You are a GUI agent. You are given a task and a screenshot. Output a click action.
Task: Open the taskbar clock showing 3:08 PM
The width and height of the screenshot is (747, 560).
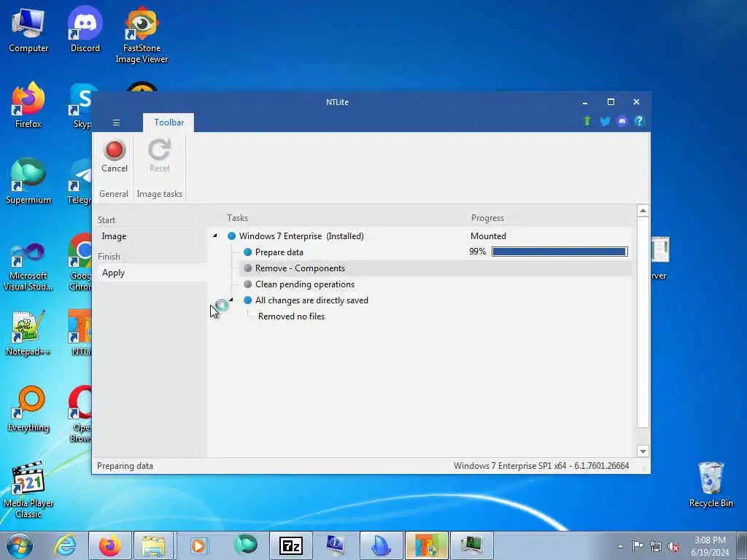(x=710, y=546)
